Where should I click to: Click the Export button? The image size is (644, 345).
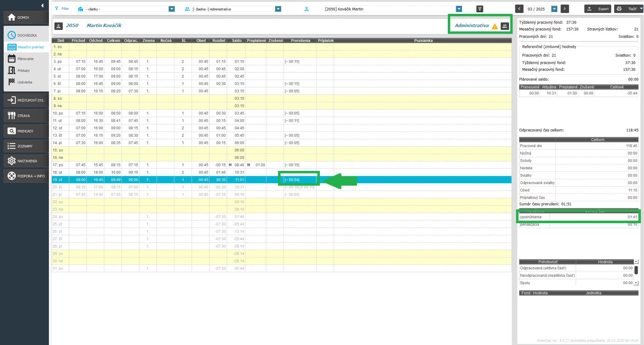(x=598, y=9)
